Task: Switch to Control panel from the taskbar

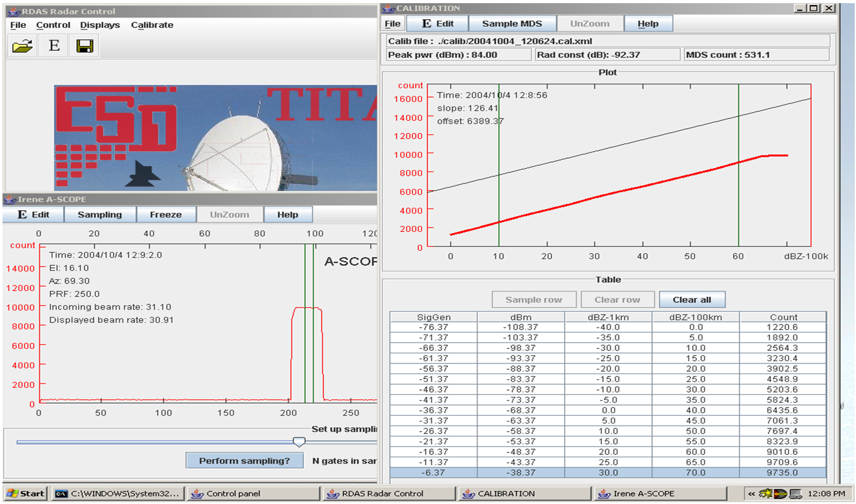Action: click(252, 493)
